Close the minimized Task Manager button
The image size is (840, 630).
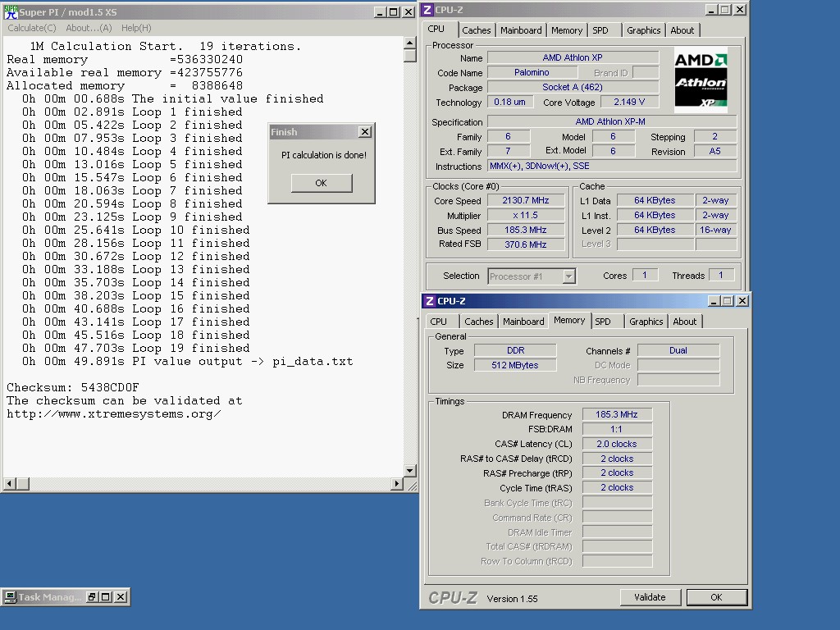[x=121, y=597]
